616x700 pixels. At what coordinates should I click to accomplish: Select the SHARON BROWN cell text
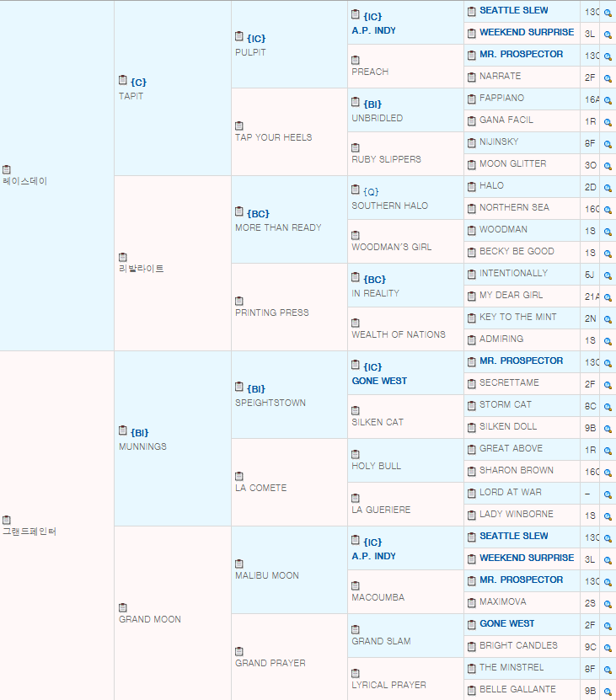tap(517, 470)
